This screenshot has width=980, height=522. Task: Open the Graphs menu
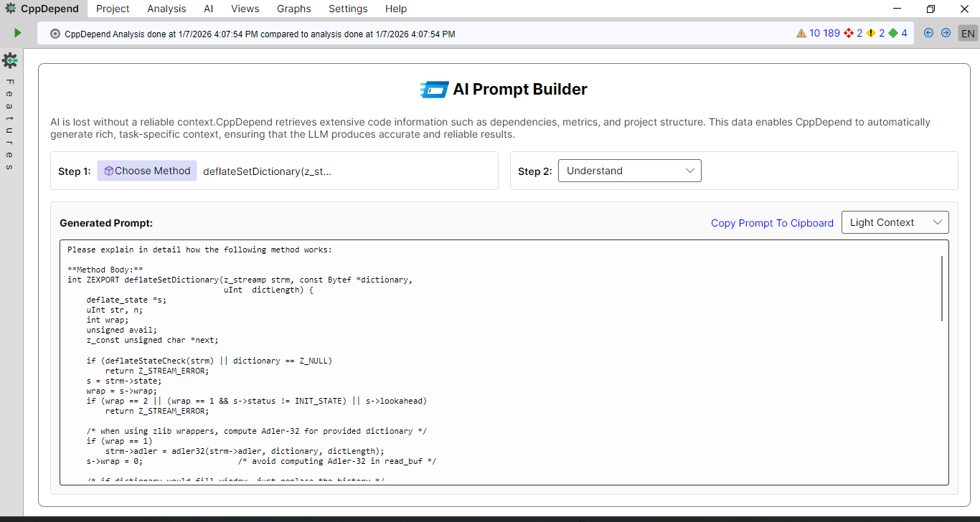[x=293, y=9]
